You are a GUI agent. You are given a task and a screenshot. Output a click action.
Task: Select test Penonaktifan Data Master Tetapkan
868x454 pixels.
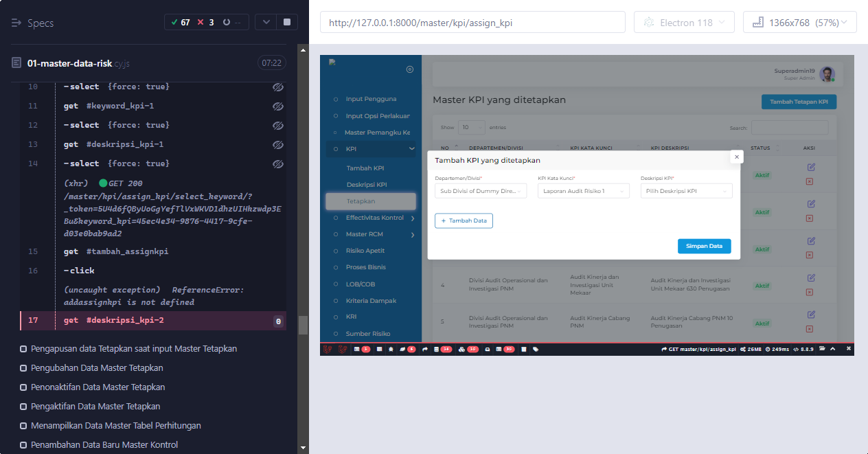click(98, 387)
